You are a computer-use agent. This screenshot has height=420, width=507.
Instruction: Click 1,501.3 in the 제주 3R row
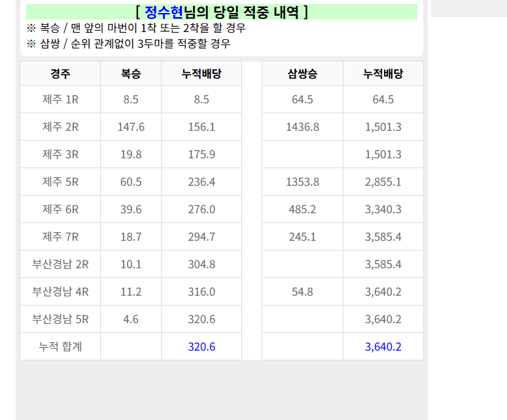pyautogui.click(x=383, y=154)
